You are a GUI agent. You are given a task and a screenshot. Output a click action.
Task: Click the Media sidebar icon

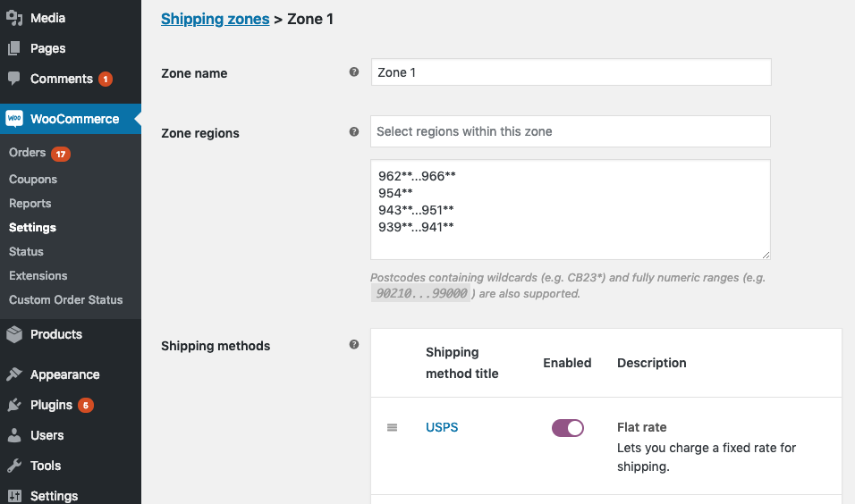point(14,18)
